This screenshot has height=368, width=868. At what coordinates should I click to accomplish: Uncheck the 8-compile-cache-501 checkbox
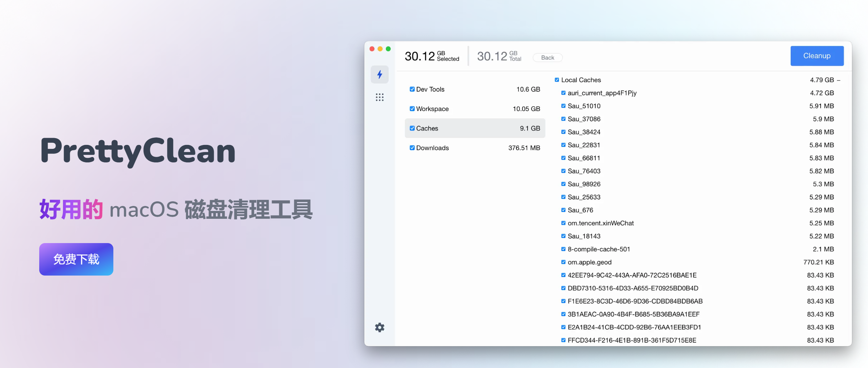click(x=563, y=249)
